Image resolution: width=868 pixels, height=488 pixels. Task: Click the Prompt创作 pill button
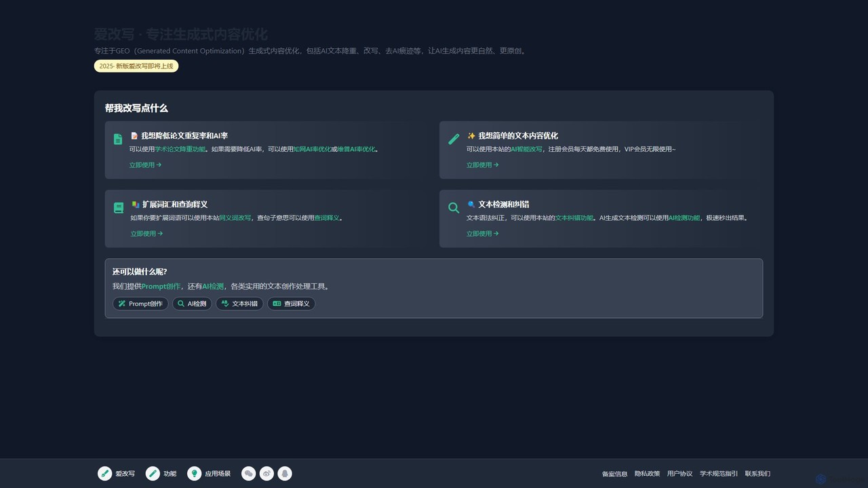(140, 304)
